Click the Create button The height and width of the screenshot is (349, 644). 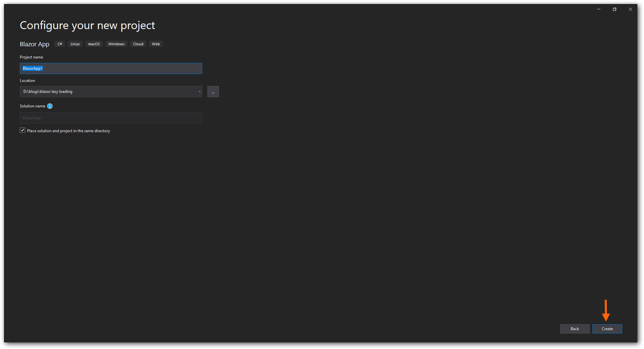[607, 329]
